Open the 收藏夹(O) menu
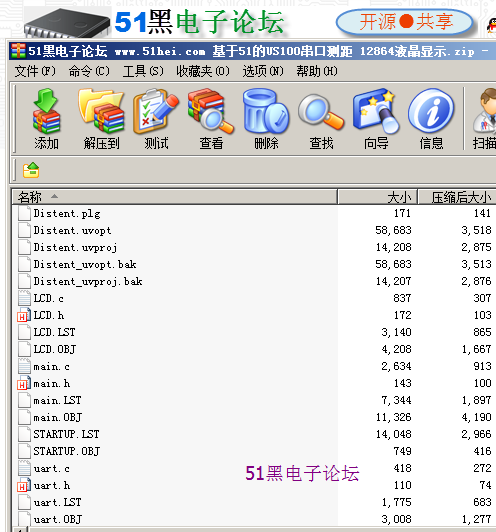This screenshot has height=532, width=496. point(203,71)
